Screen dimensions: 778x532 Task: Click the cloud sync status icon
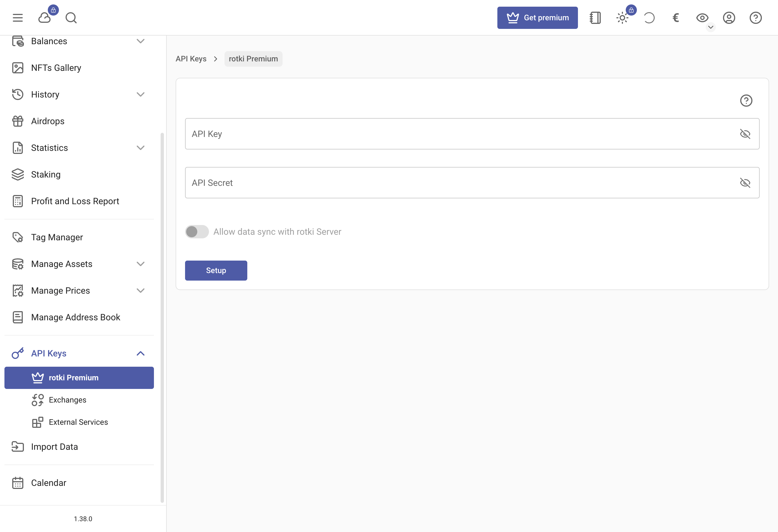(x=44, y=18)
